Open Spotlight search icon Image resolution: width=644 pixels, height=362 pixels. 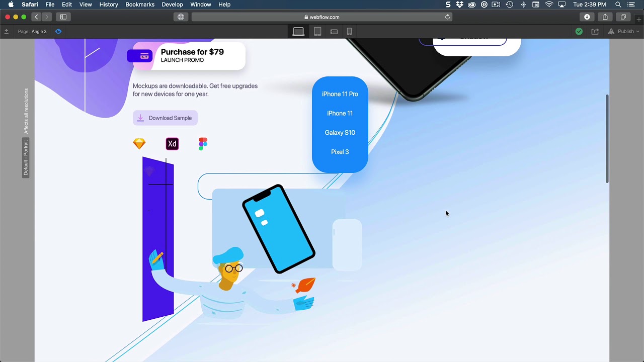pyautogui.click(x=618, y=5)
